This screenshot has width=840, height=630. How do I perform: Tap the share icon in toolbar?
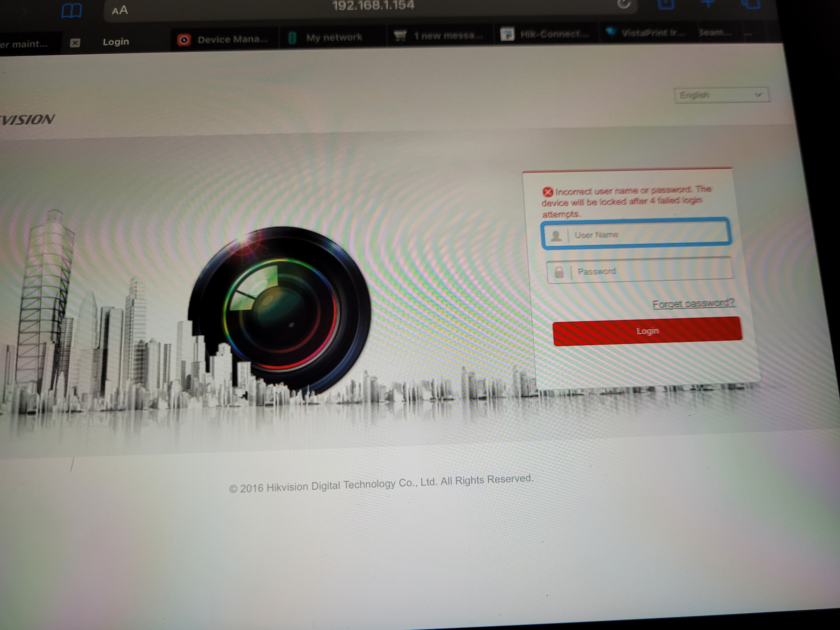(666, 4)
